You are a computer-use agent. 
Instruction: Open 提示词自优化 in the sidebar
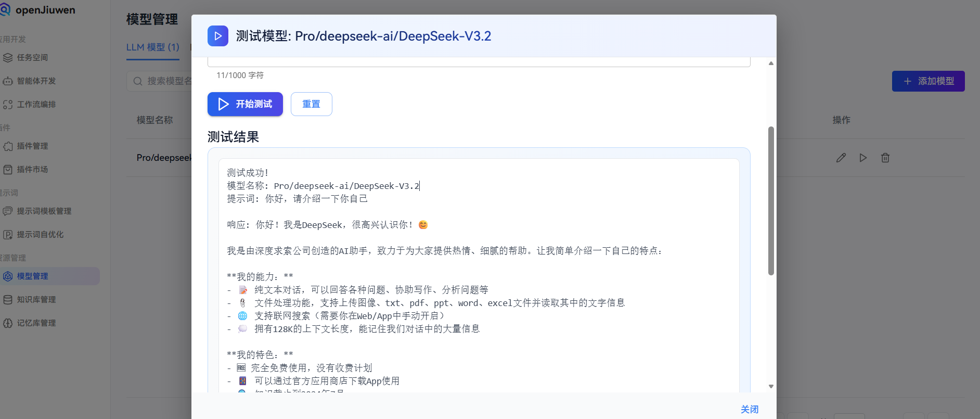point(40,234)
